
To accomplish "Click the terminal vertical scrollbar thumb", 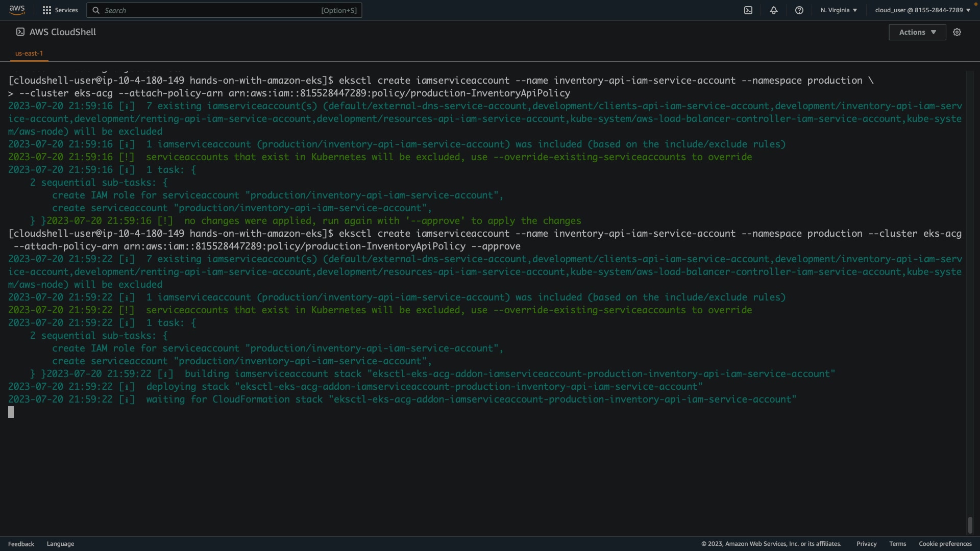I will [x=970, y=525].
